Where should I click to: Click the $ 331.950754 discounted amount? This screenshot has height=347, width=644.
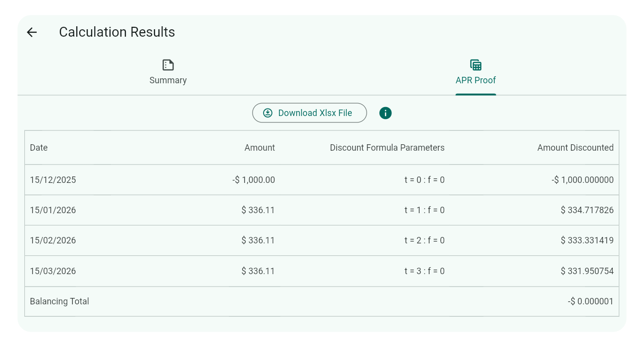pos(587,271)
